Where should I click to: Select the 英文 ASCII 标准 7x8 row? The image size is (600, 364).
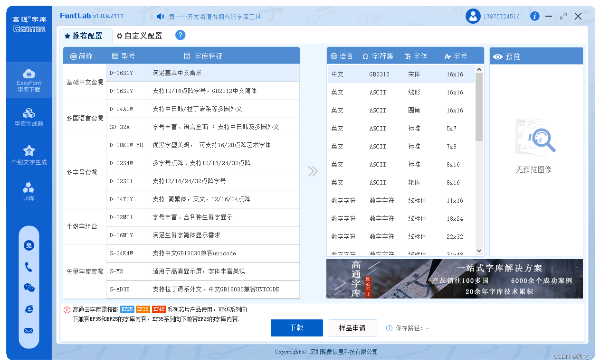(401, 147)
